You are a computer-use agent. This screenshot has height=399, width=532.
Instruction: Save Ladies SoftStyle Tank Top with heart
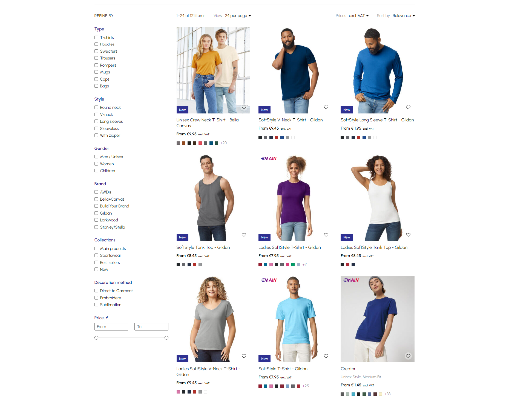coord(408,235)
